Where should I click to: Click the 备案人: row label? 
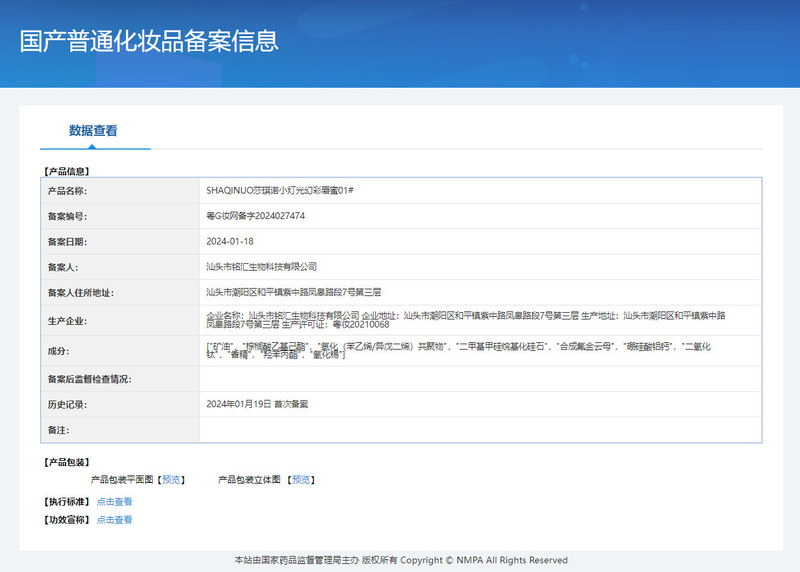click(x=63, y=267)
